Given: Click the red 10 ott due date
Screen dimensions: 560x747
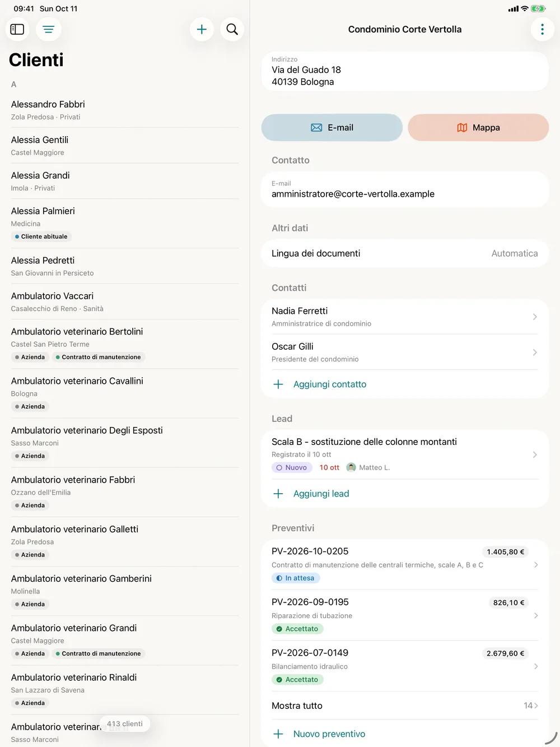Looking at the screenshot, I should (x=329, y=467).
